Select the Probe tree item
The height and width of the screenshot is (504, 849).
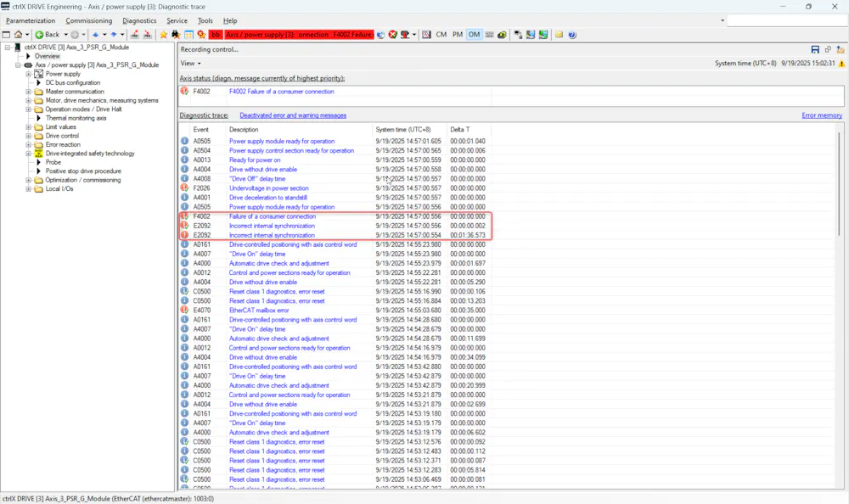coord(53,162)
